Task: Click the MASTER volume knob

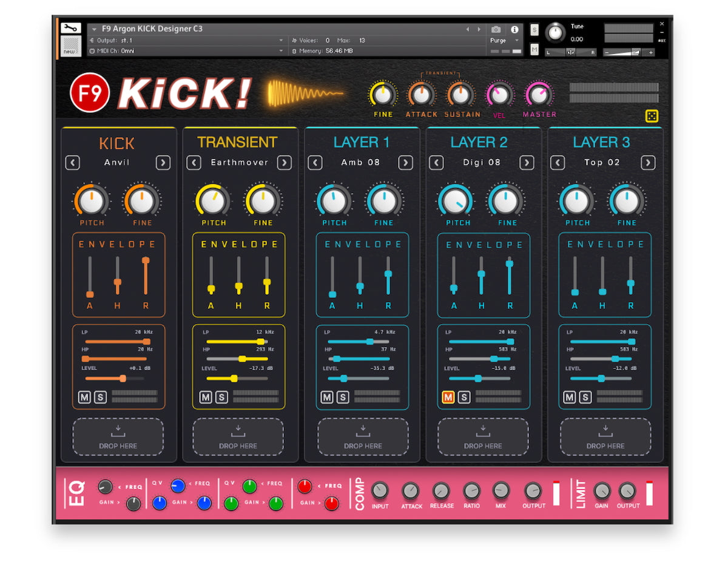Action: (539, 95)
